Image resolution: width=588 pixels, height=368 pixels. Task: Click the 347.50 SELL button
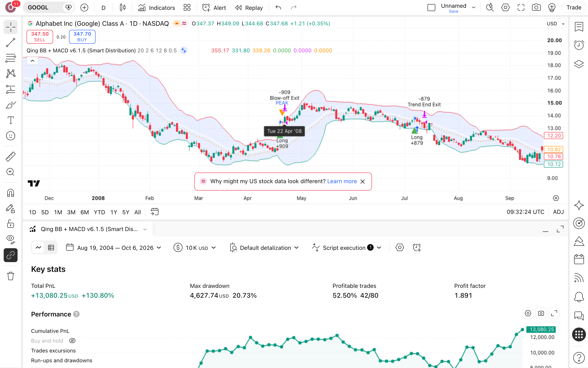pyautogui.click(x=40, y=37)
